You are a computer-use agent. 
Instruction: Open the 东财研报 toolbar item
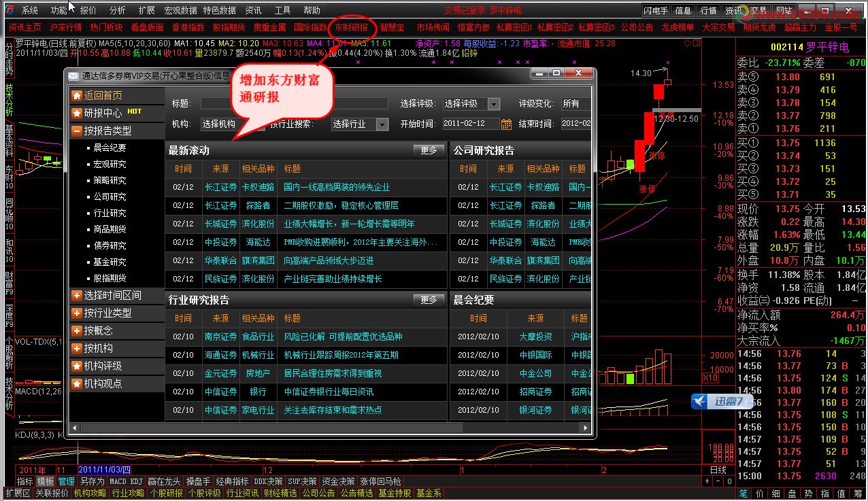(x=352, y=27)
